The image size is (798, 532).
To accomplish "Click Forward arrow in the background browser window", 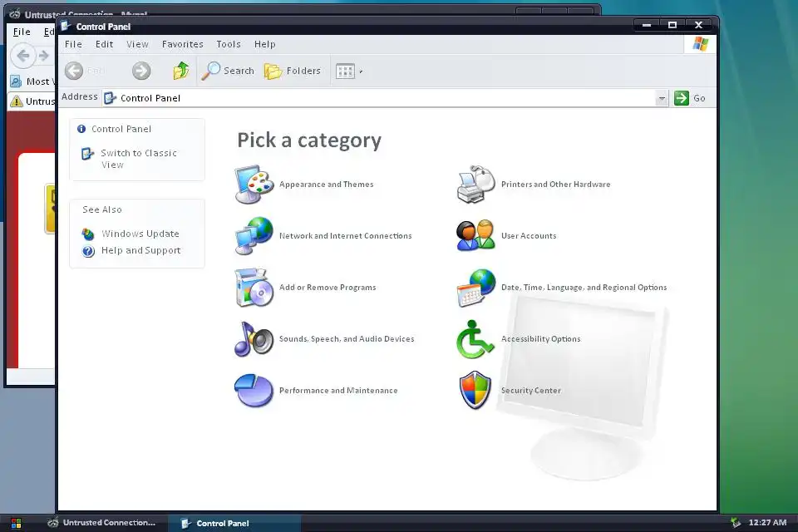I will [44, 56].
